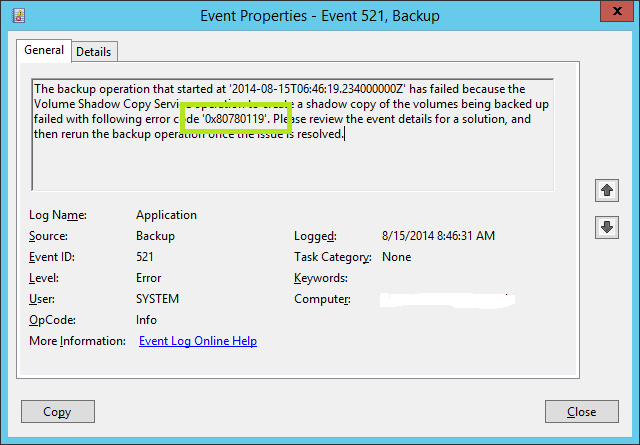The height and width of the screenshot is (445, 640).
Task: Click the Logged date 8/15/2014 8:46:31 AM
Action: 438,236
